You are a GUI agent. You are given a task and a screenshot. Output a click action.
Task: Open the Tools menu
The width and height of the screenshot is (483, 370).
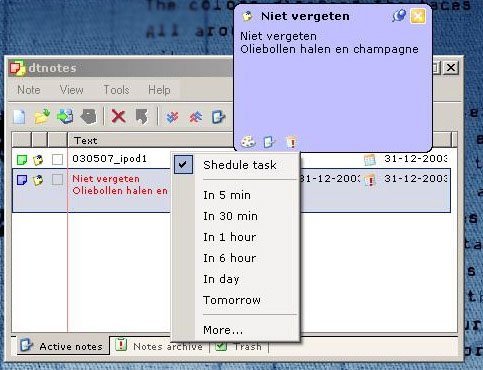(x=116, y=90)
